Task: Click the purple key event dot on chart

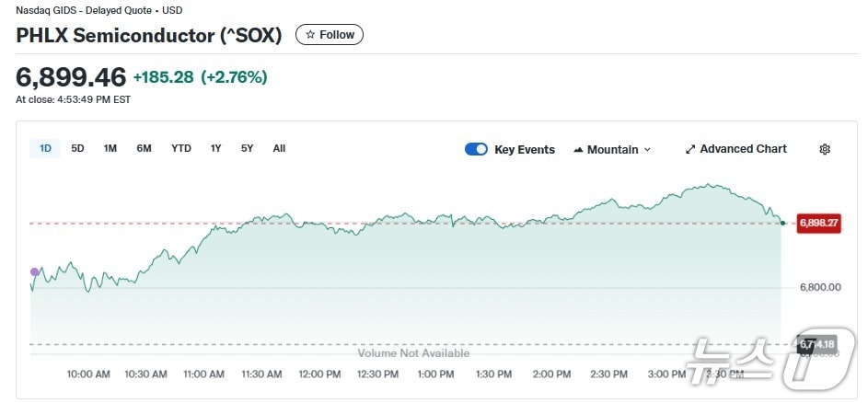Action: click(x=35, y=271)
